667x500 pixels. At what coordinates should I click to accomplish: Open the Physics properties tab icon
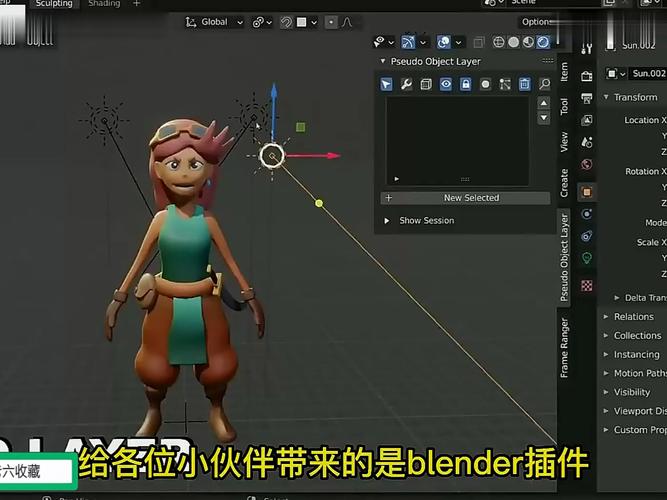coord(587,214)
